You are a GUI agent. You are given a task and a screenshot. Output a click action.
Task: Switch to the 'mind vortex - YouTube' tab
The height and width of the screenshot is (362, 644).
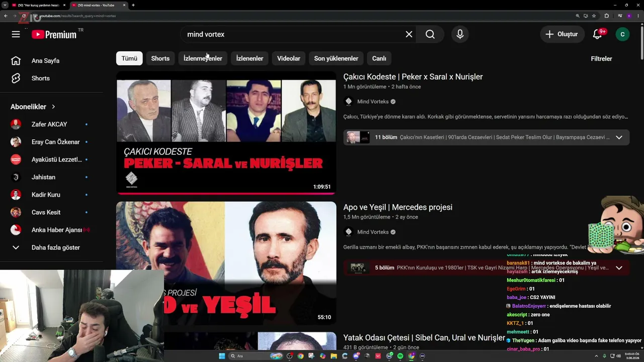coord(98,5)
